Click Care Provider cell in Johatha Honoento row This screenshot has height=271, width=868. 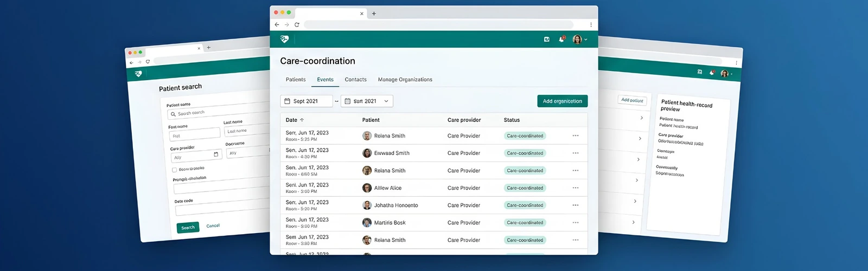tap(464, 205)
